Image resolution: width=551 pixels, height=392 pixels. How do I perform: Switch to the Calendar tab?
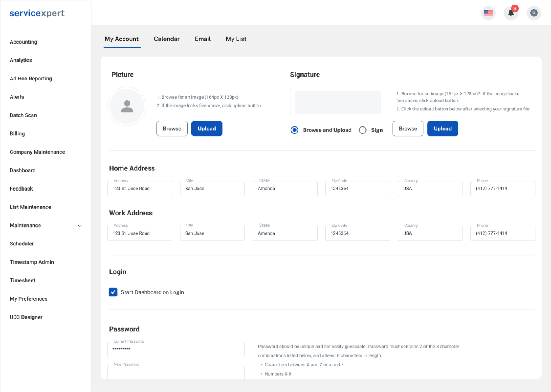click(x=167, y=39)
